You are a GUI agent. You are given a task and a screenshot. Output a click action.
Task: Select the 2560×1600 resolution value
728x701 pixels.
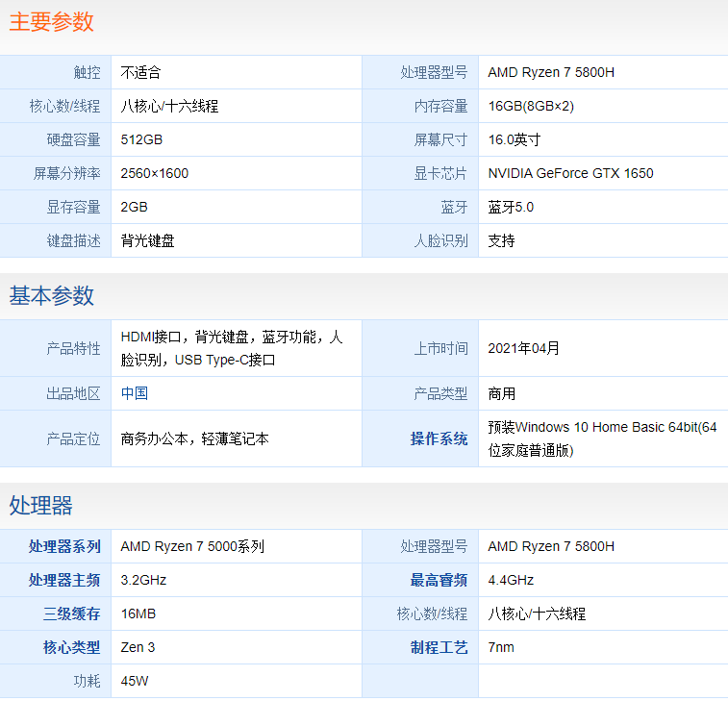point(155,174)
